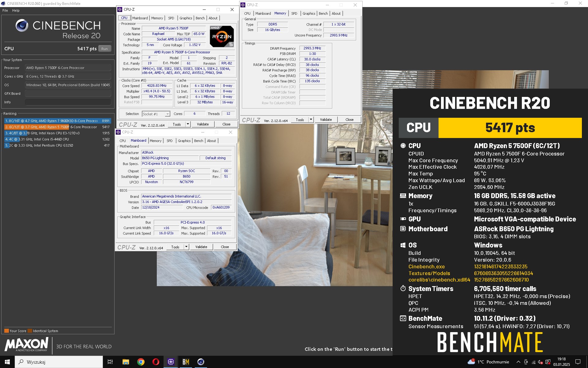Open the File menu in Cinebench
Viewport: 588px width, 368px height.
(5, 10)
